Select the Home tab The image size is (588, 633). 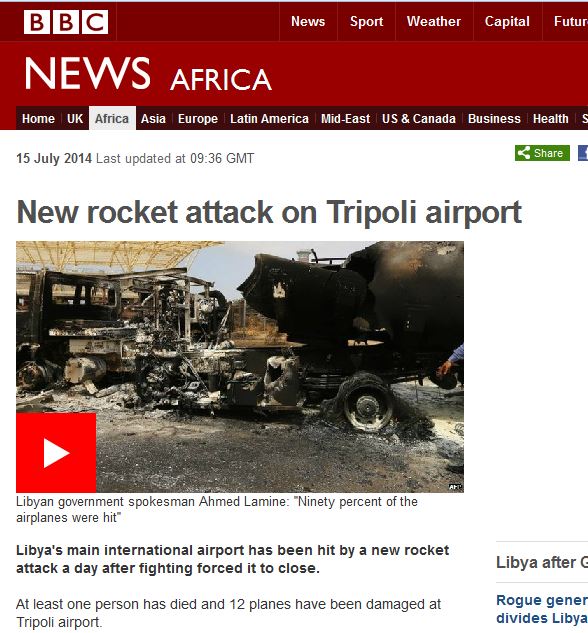point(38,119)
